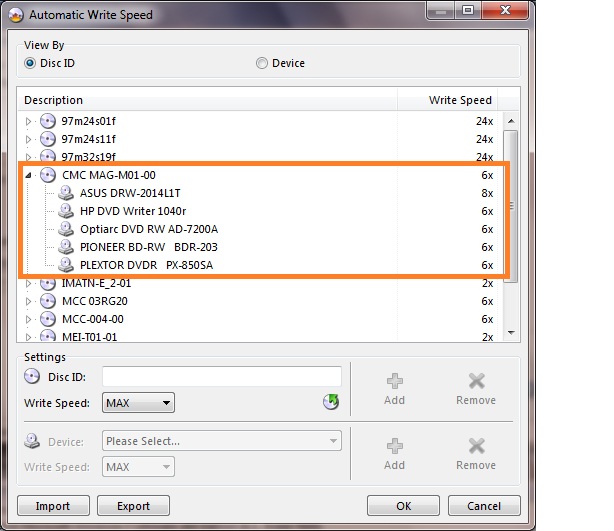The image size is (614, 531).
Task: Click the 97m24s11f disc icon
Action: pos(48,139)
